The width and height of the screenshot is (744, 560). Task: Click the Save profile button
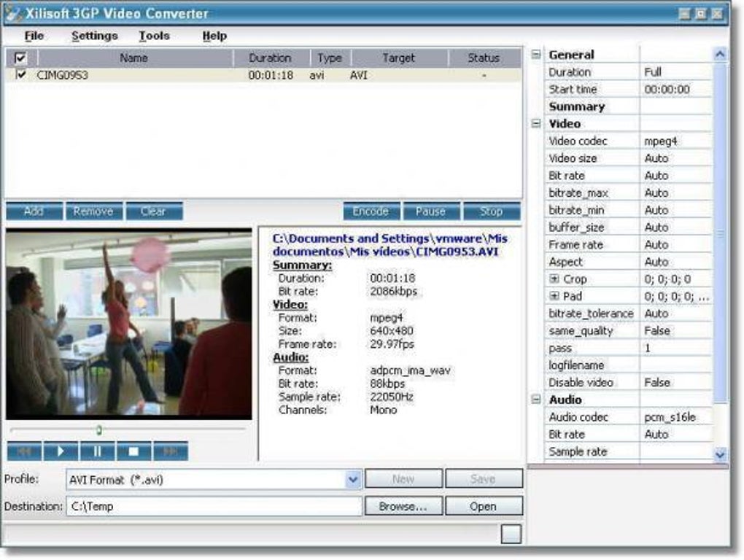pyautogui.click(x=484, y=479)
